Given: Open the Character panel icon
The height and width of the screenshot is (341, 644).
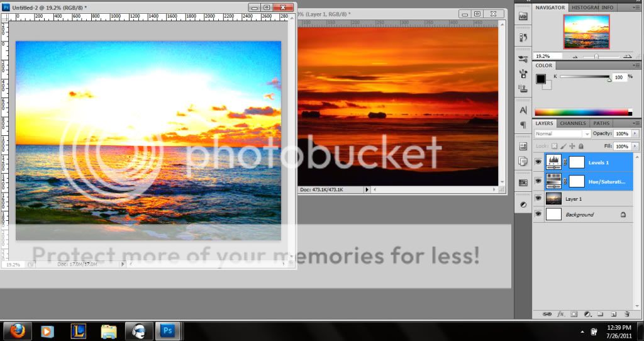Looking at the screenshot, I should point(523,110).
